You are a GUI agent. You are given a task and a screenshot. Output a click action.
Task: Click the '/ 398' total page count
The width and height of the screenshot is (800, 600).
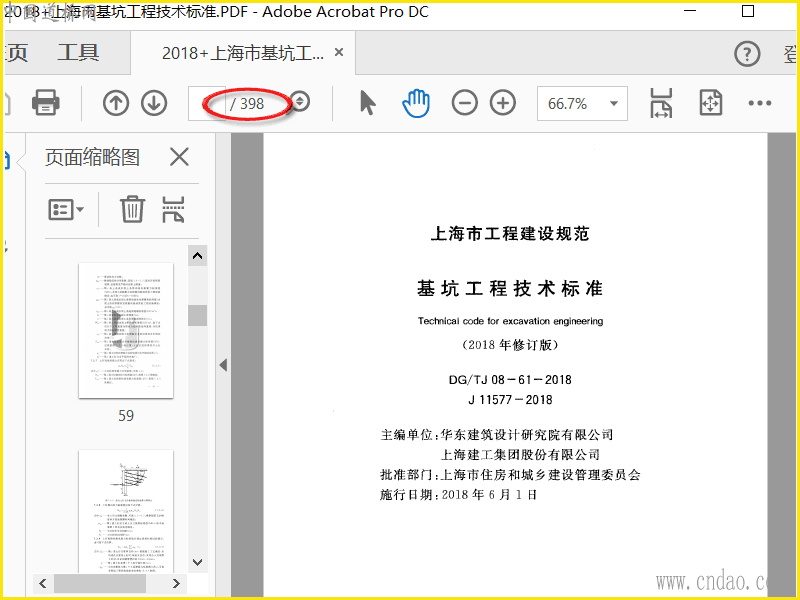click(247, 104)
